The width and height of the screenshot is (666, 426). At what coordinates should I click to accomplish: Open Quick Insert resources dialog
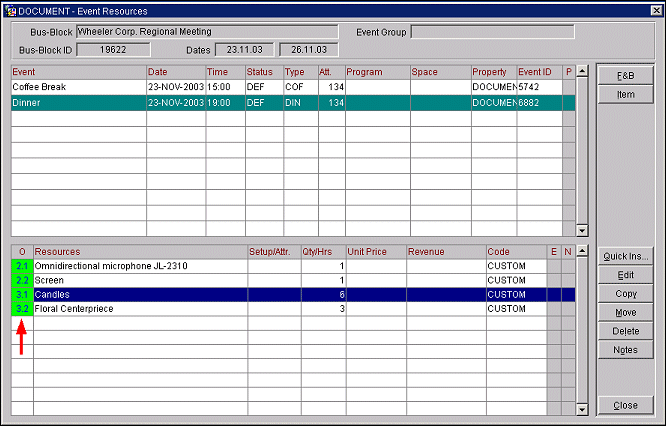(x=625, y=256)
